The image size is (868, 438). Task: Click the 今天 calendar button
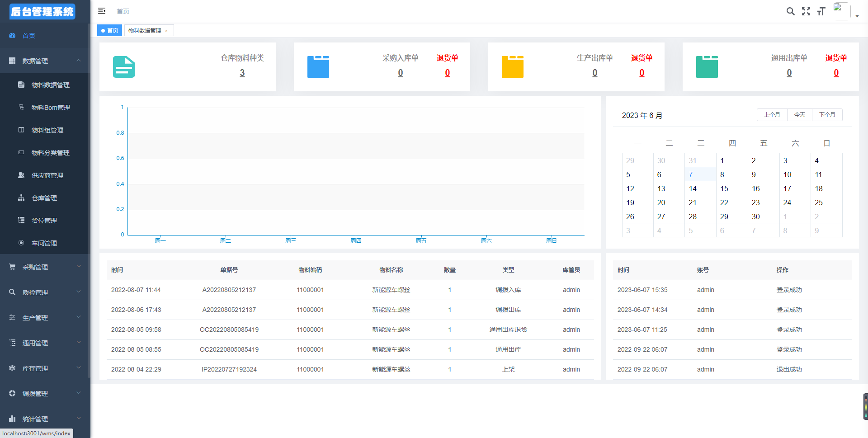coord(799,115)
